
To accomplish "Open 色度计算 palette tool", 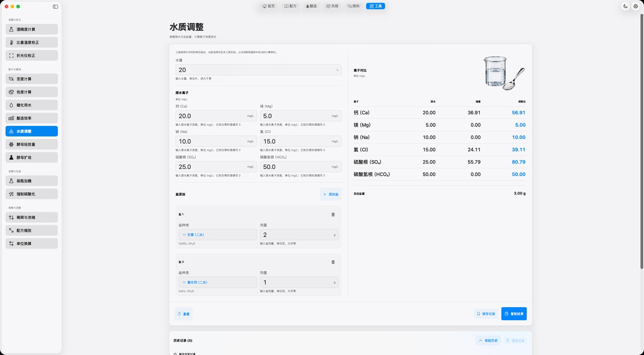I will pyautogui.click(x=32, y=92).
